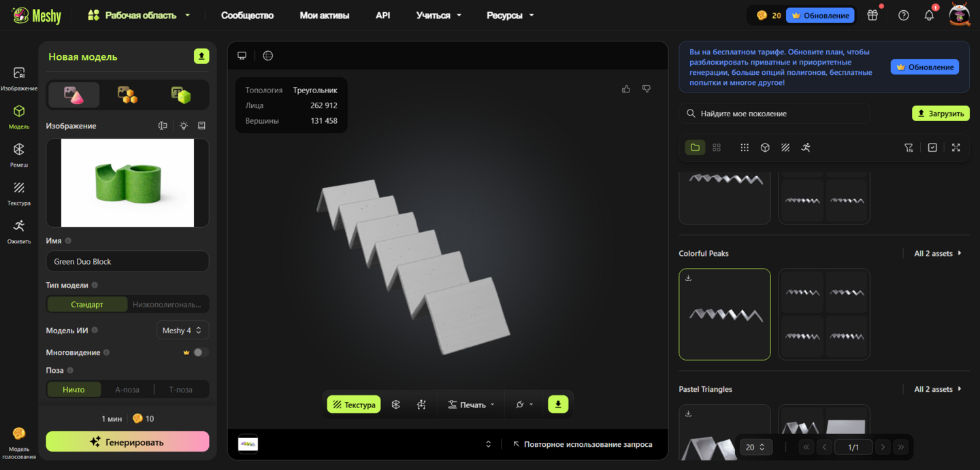Expand All 2 assets for Pastel Triangles

point(938,390)
